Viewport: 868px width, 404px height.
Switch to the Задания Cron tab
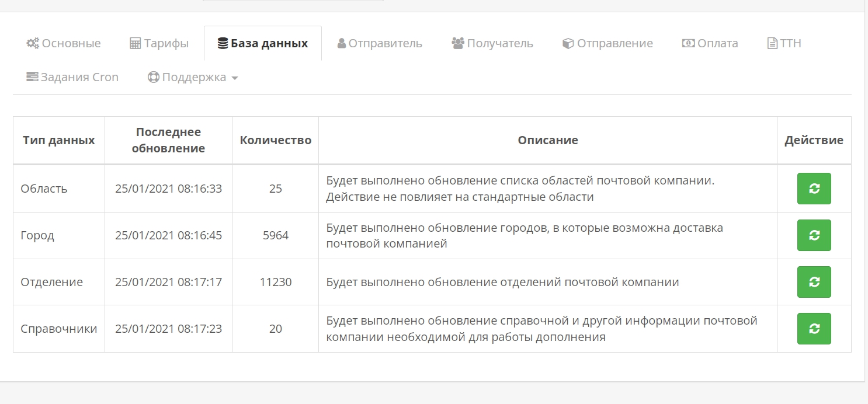pos(72,78)
